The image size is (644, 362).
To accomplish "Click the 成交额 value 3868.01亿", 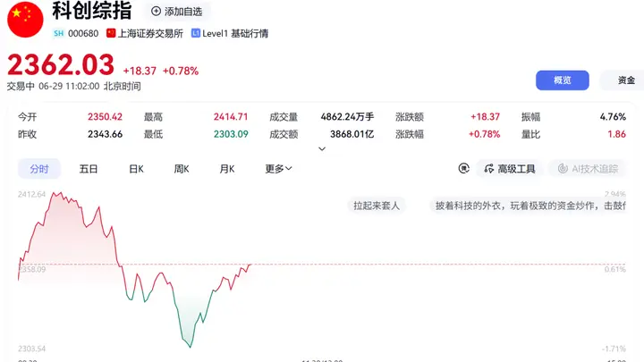I will pyautogui.click(x=352, y=134).
